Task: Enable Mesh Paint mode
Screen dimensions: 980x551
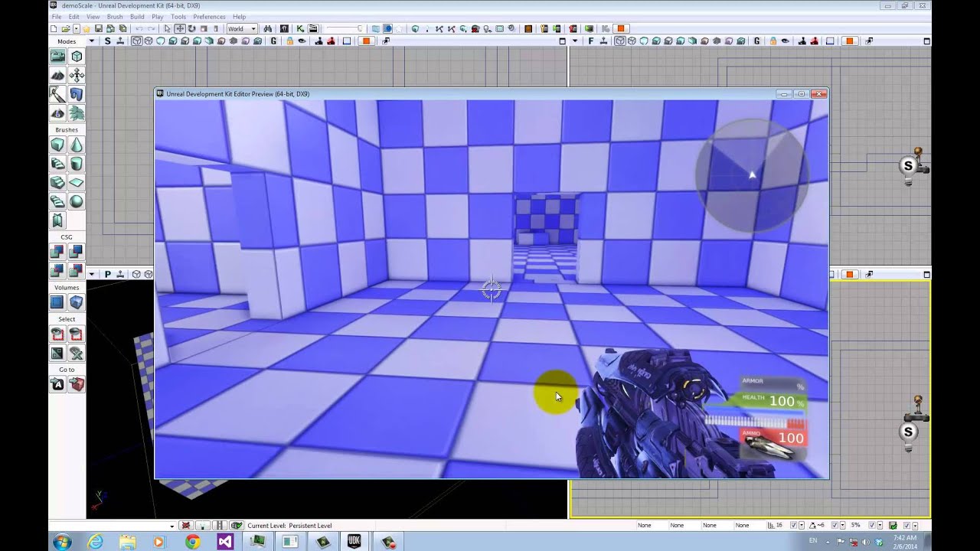Action: pos(57,94)
